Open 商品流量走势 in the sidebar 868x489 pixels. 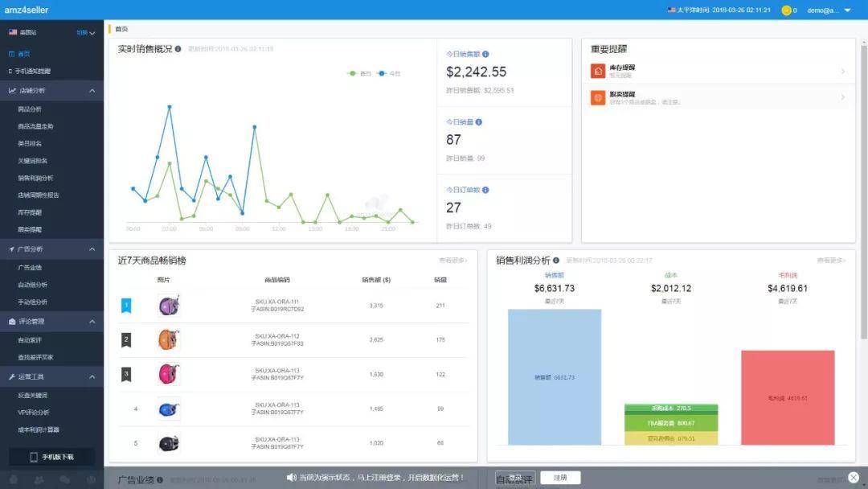click(35, 126)
